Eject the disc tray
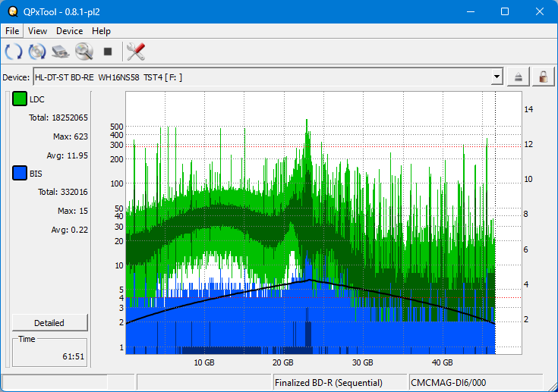The width and height of the screenshot is (558, 392). coord(519,77)
